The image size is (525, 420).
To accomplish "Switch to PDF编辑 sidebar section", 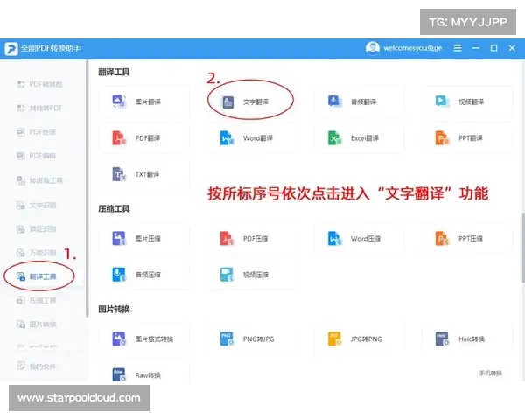I will coord(36,156).
